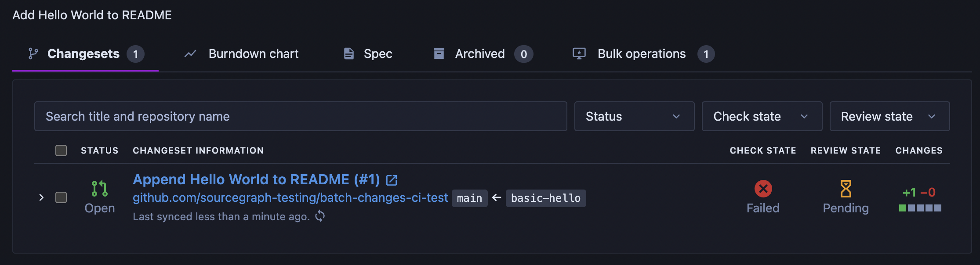The height and width of the screenshot is (265, 980).
Task: Click the Spec document icon
Action: (x=349, y=54)
